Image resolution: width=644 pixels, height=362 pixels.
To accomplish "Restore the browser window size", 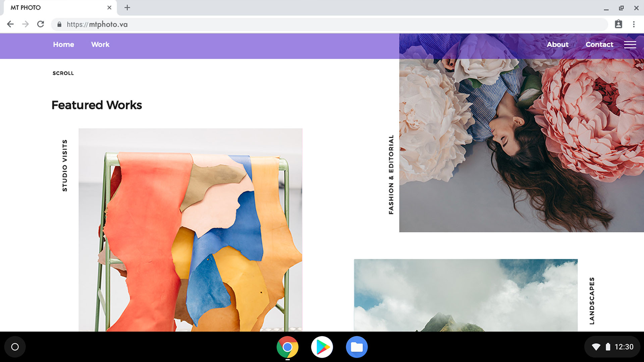I will [x=621, y=8].
